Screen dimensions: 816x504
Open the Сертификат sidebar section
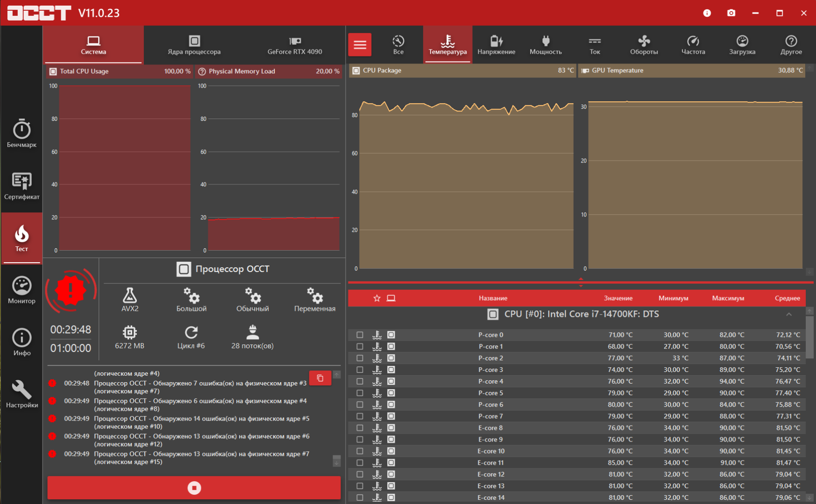[x=21, y=186]
